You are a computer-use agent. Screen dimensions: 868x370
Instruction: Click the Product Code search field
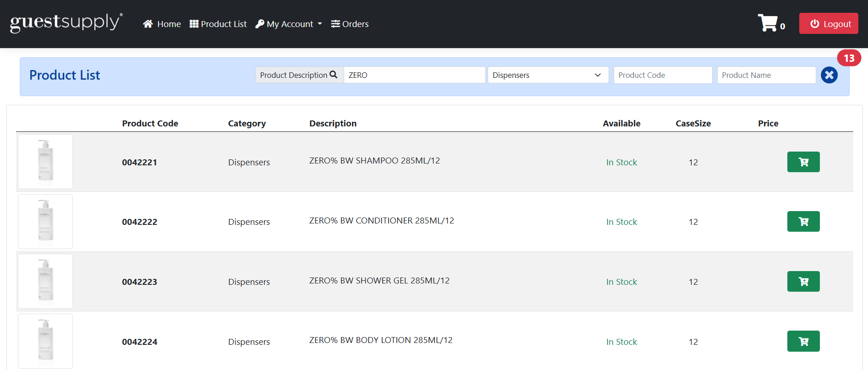(662, 75)
